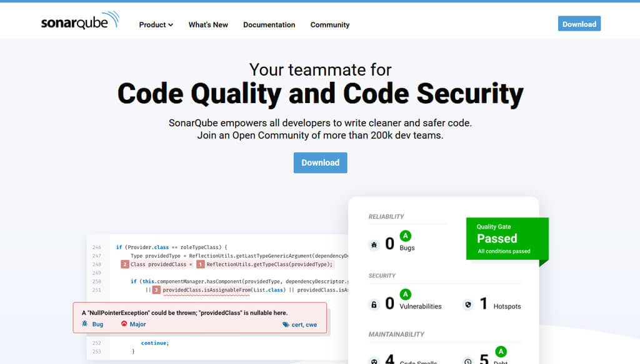Click the SECURITY section heading
The height and width of the screenshot is (364, 640).
click(x=382, y=275)
